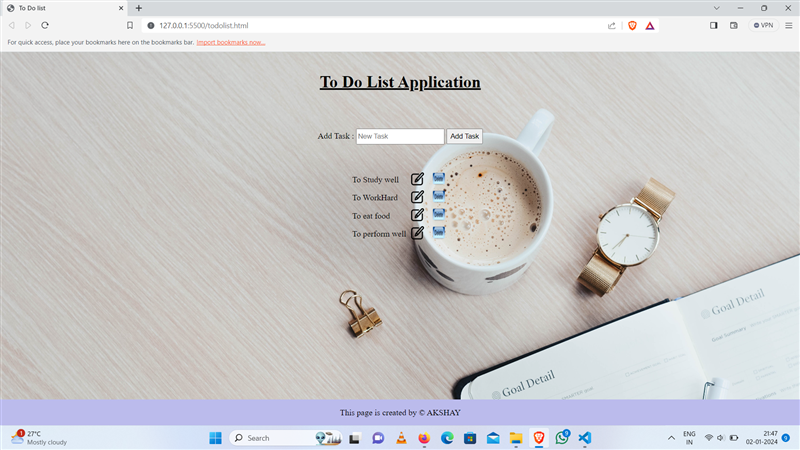Open Brave Shields lion icon
The width and height of the screenshot is (800, 450).
pos(632,26)
